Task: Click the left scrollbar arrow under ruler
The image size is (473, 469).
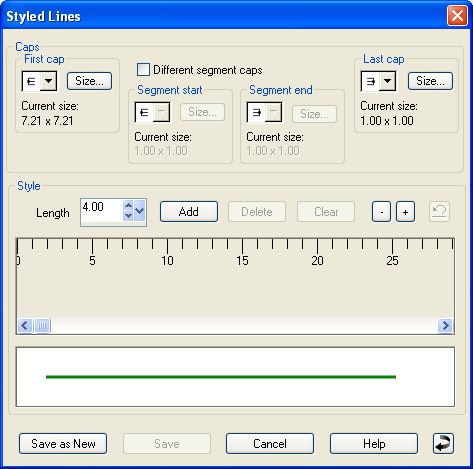Action: (x=25, y=325)
